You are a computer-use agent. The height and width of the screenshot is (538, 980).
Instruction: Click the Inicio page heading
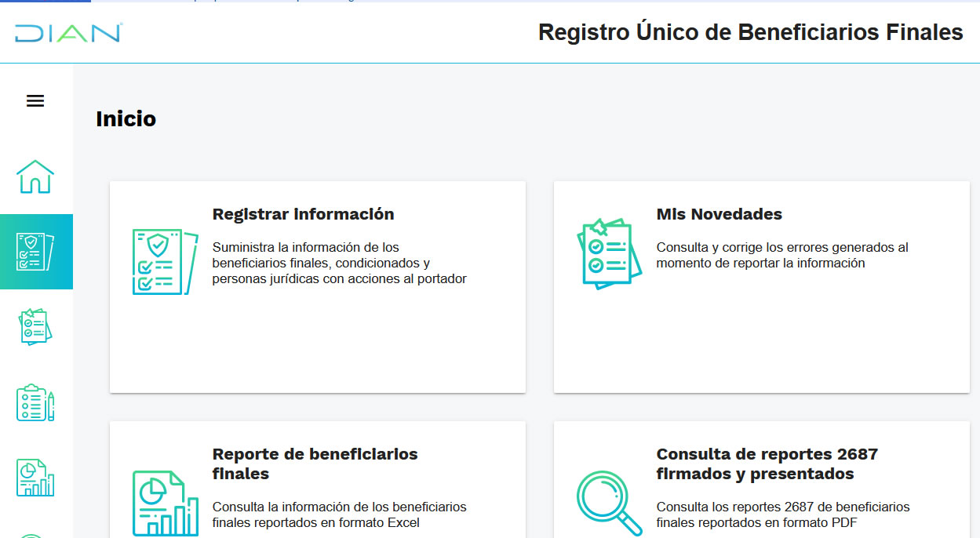point(126,118)
